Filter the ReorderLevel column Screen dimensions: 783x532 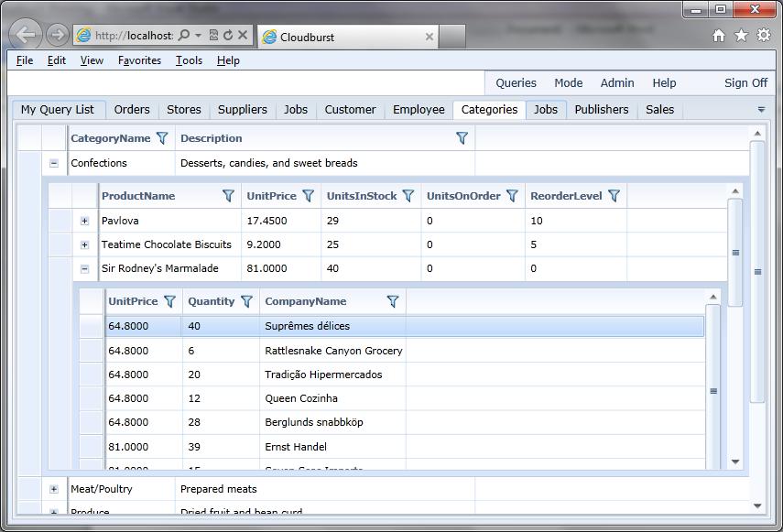tap(614, 196)
